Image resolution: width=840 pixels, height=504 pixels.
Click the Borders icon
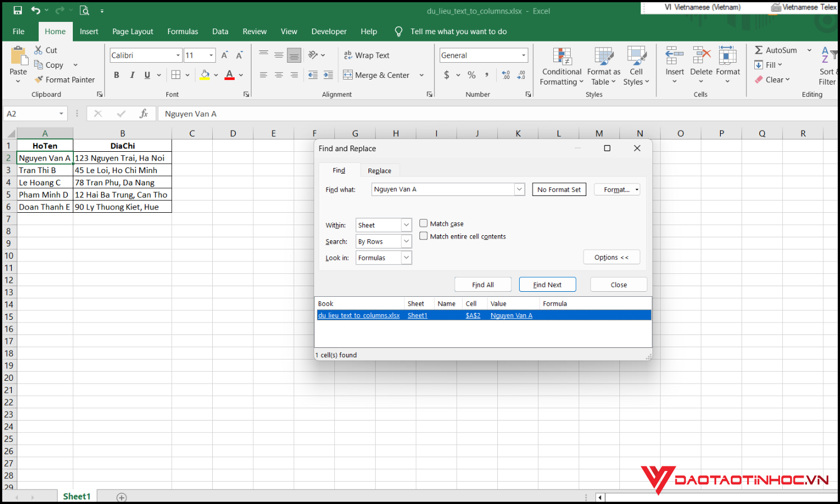(x=176, y=75)
